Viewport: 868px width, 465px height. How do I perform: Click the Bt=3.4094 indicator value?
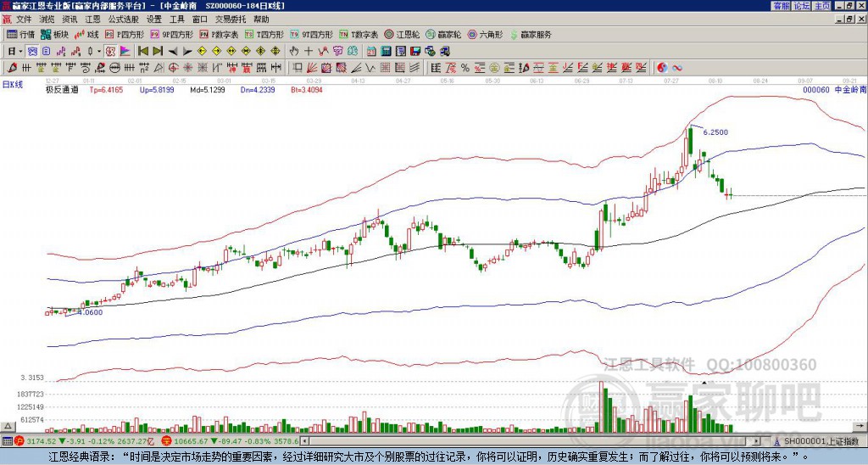coord(307,89)
